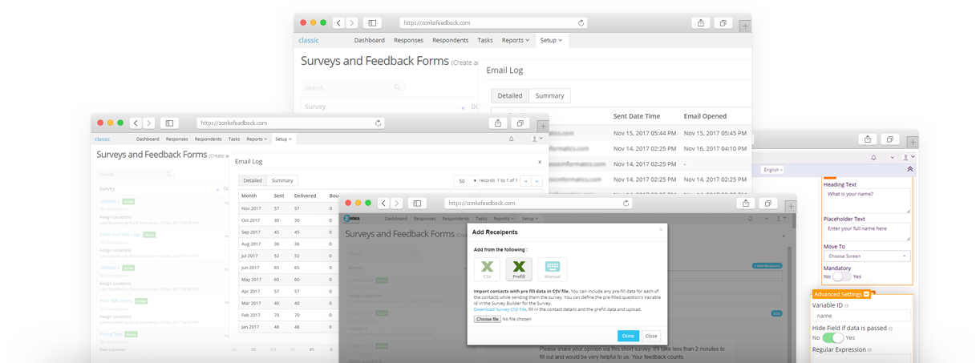This screenshot has width=980, height=363.
Task: Reload page in front browser window
Action: (x=626, y=204)
